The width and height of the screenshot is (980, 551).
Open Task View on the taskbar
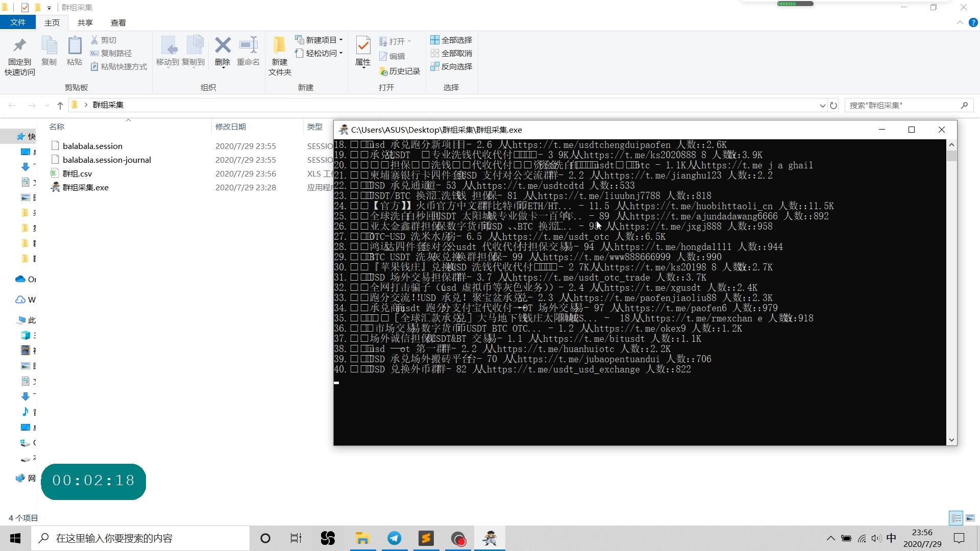pos(296,538)
